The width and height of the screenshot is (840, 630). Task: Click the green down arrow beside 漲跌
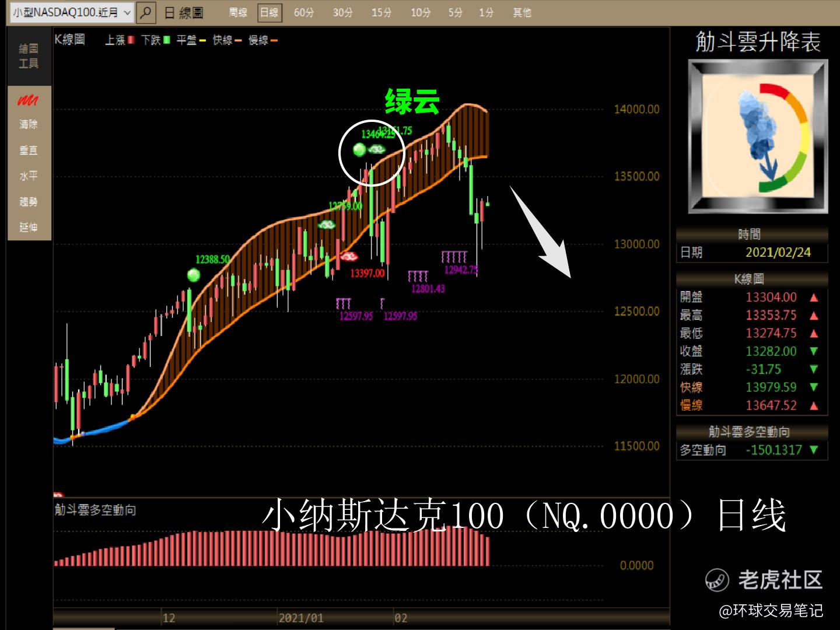[814, 369]
